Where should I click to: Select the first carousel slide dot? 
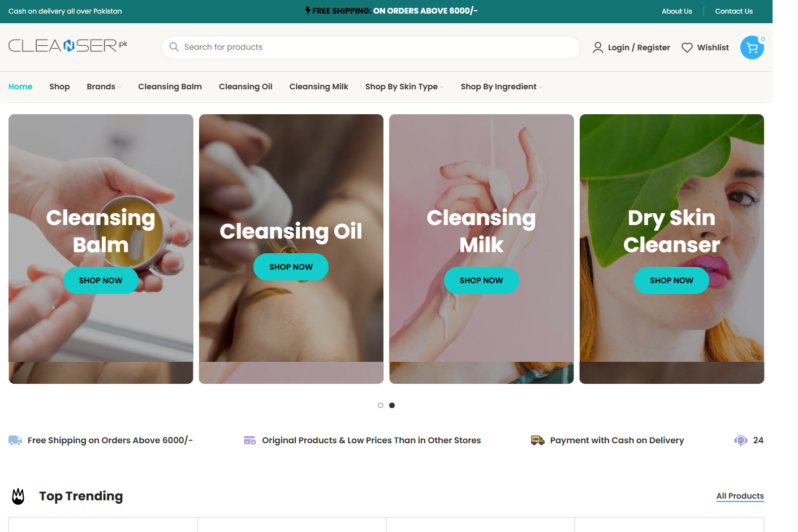point(381,405)
